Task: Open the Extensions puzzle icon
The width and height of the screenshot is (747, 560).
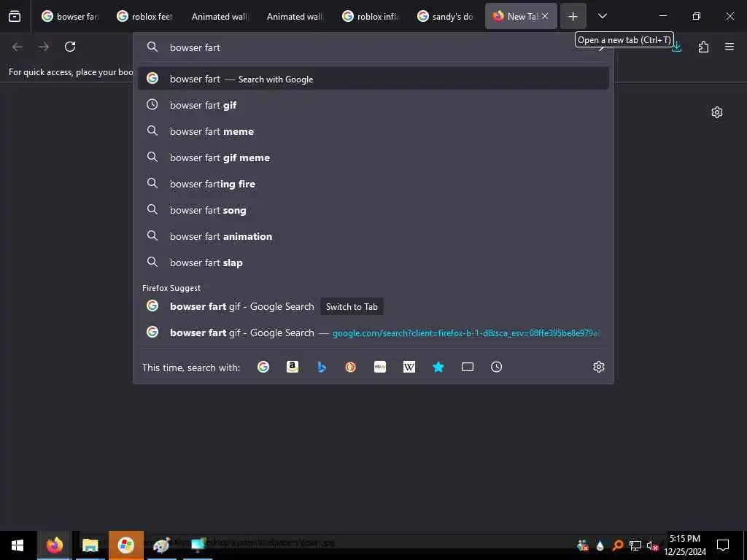Action: point(703,47)
